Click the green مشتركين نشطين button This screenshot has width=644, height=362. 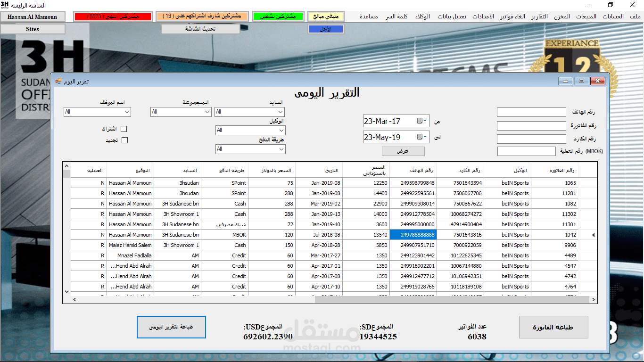277,16
